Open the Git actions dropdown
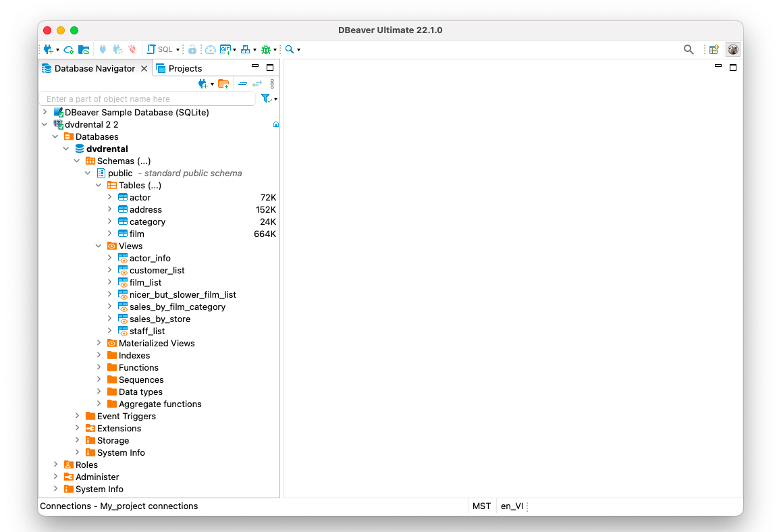This screenshot has height=532, width=781. click(235, 49)
